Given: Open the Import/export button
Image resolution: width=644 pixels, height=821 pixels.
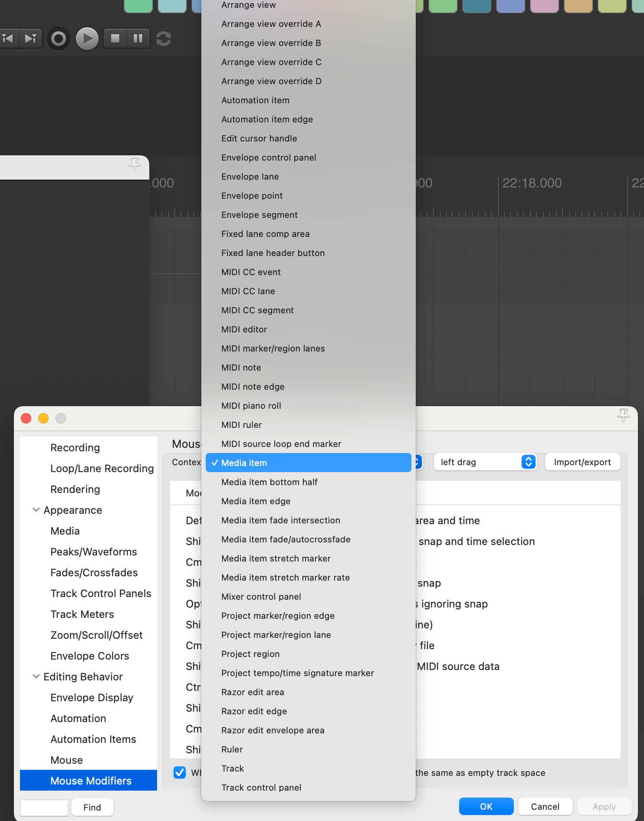Looking at the screenshot, I should point(582,462).
